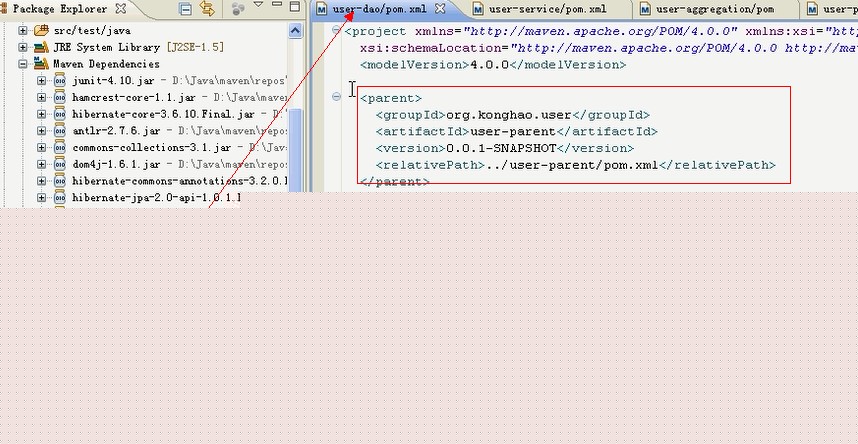Close the Package Explorer view tab
The image size is (858, 444).
pyautogui.click(x=121, y=9)
